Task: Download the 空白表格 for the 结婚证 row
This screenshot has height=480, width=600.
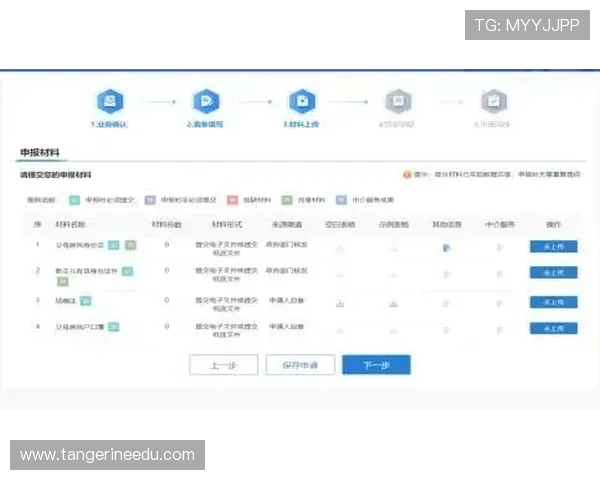Action: [340, 303]
